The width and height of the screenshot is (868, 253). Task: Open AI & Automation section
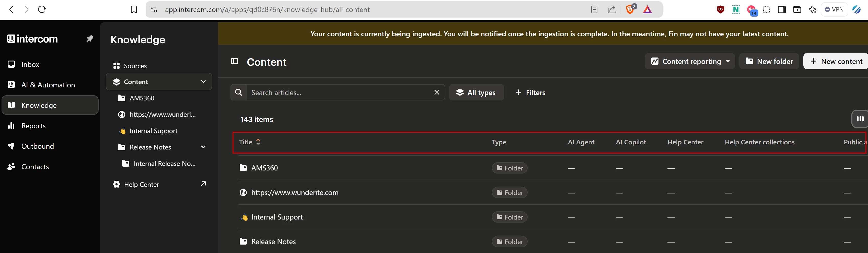(50, 85)
